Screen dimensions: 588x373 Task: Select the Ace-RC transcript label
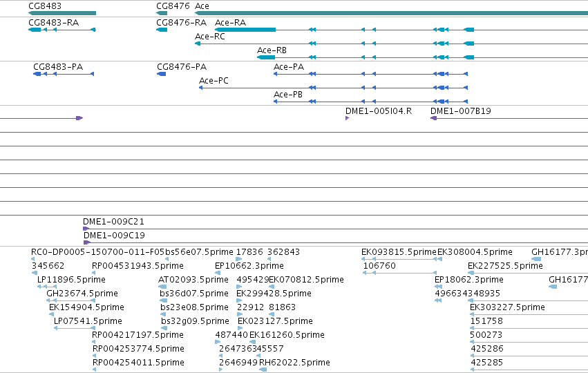pyautogui.click(x=210, y=37)
